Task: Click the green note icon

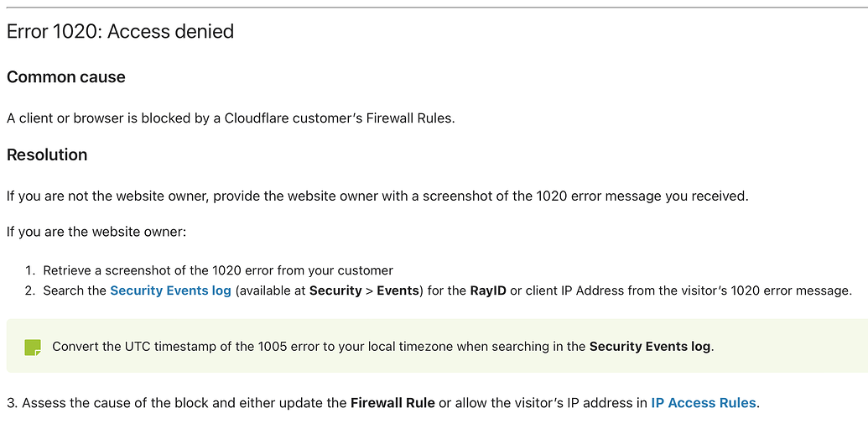Action: (x=33, y=348)
